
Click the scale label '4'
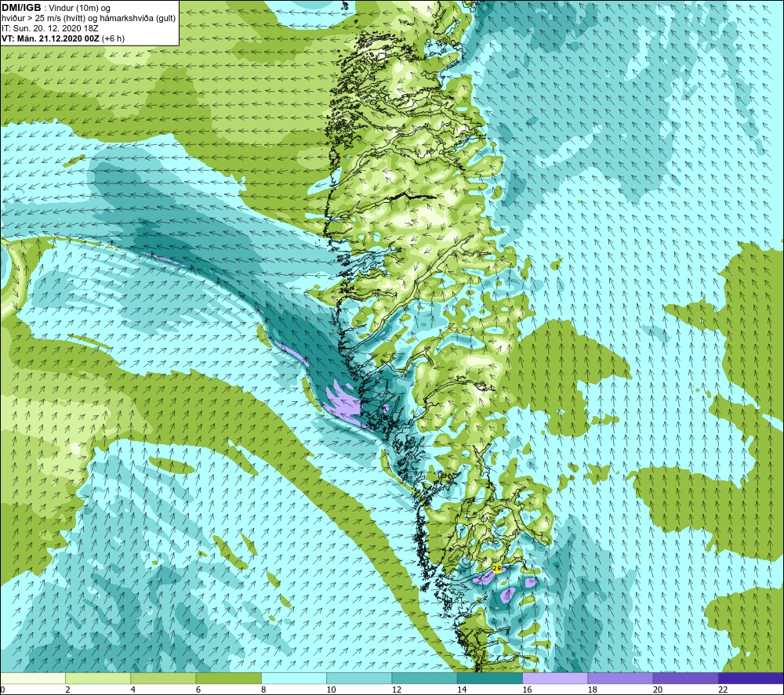(133, 690)
